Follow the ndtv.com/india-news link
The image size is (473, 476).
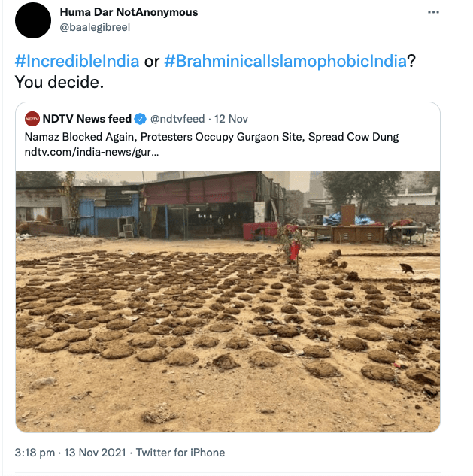91,152
